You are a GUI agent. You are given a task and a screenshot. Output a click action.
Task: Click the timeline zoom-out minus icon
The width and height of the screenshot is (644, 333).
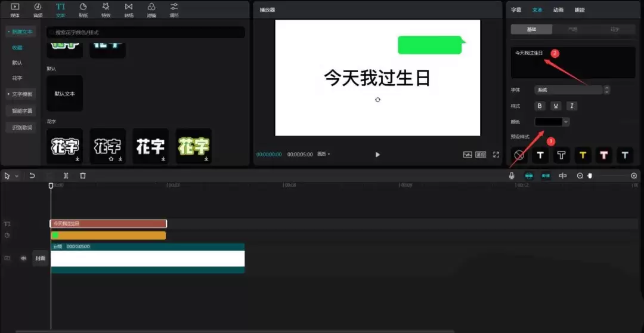pos(580,175)
